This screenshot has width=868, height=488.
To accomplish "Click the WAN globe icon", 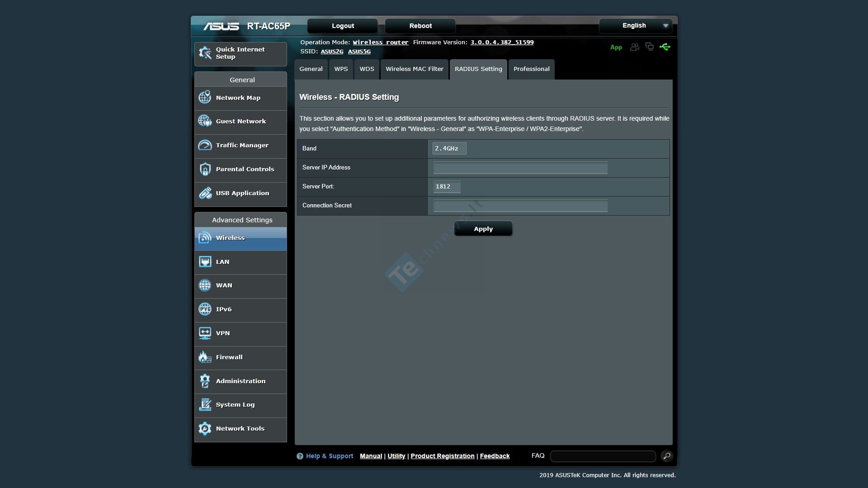I will pos(205,285).
